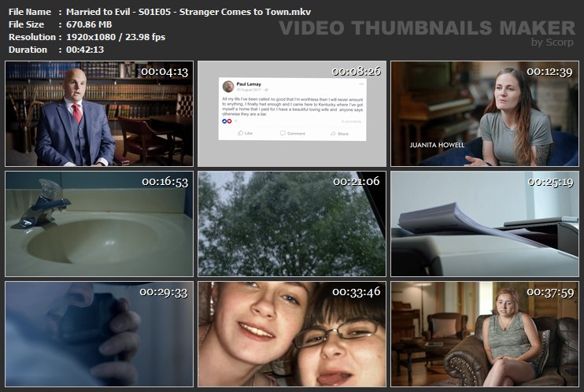Select the rainy tree thumbnail at 00:21:06
Screen dimensions: 584x392
click(292, 224)
